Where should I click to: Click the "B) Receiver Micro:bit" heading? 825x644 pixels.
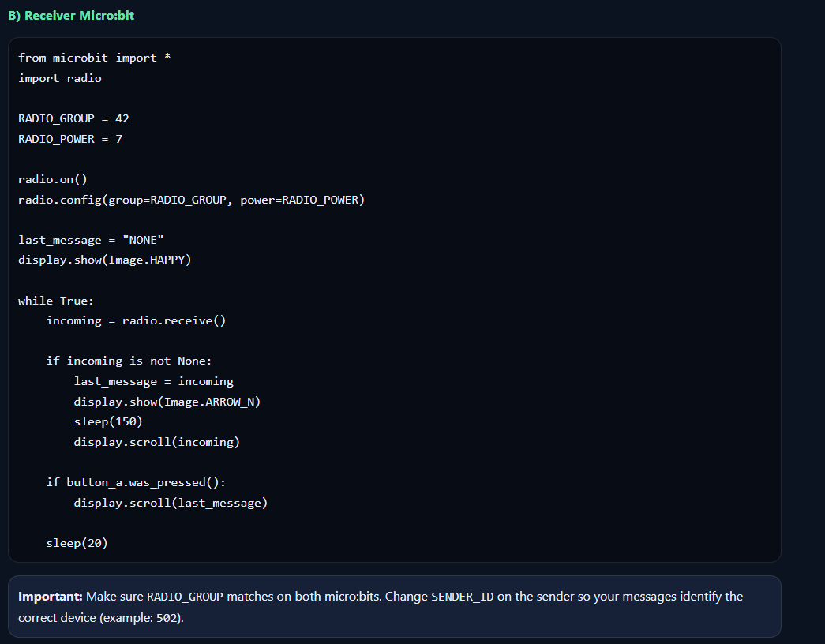point(71,16)
